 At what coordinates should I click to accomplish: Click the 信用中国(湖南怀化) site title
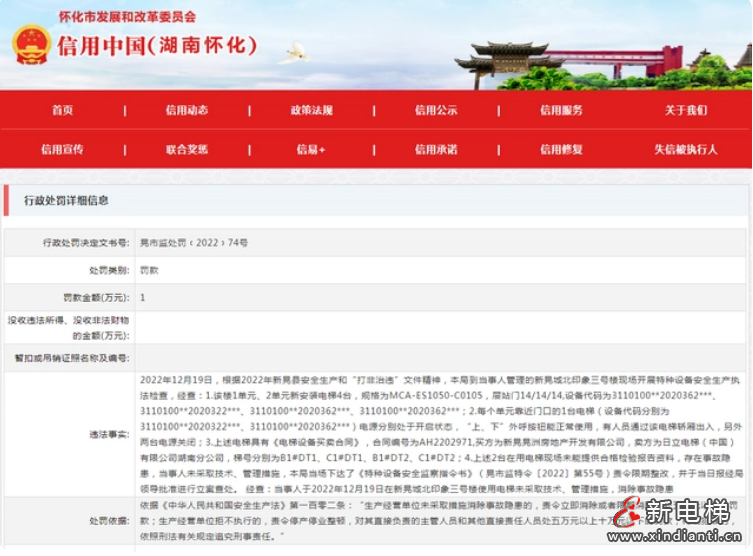click(x=157, y=46)
